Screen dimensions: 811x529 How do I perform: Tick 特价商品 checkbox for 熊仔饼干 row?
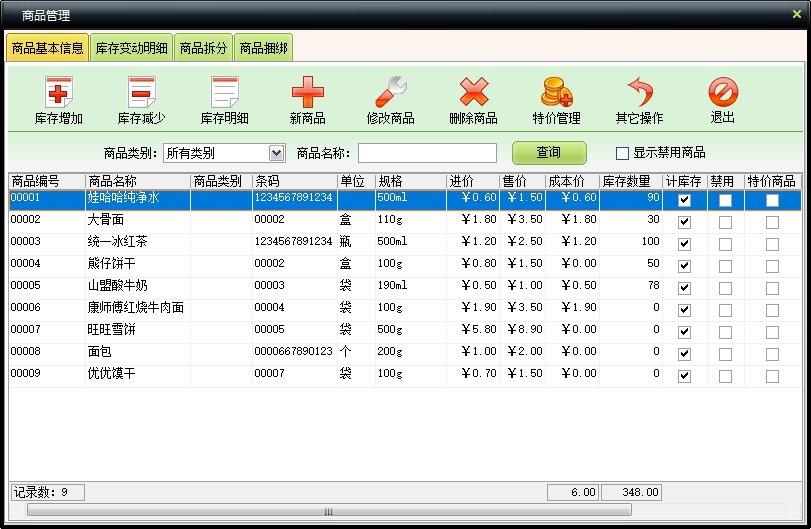tap(772, 266)
